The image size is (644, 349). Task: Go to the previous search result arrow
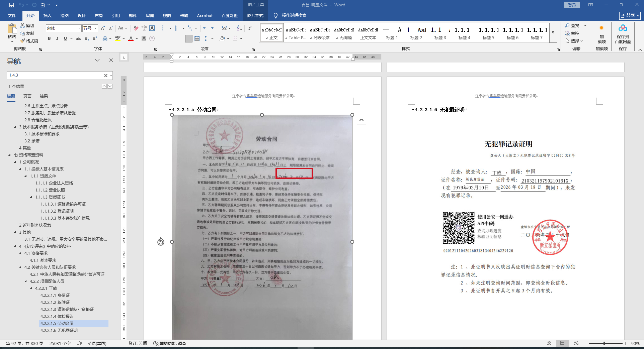point(104,86)
